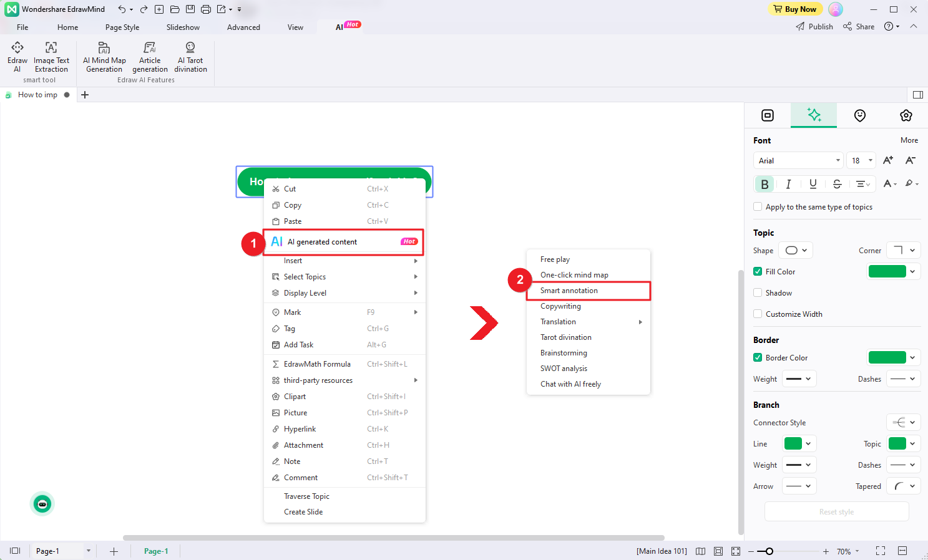
Task: Switch to the AI sparkle panel tab
Action: 814,115
